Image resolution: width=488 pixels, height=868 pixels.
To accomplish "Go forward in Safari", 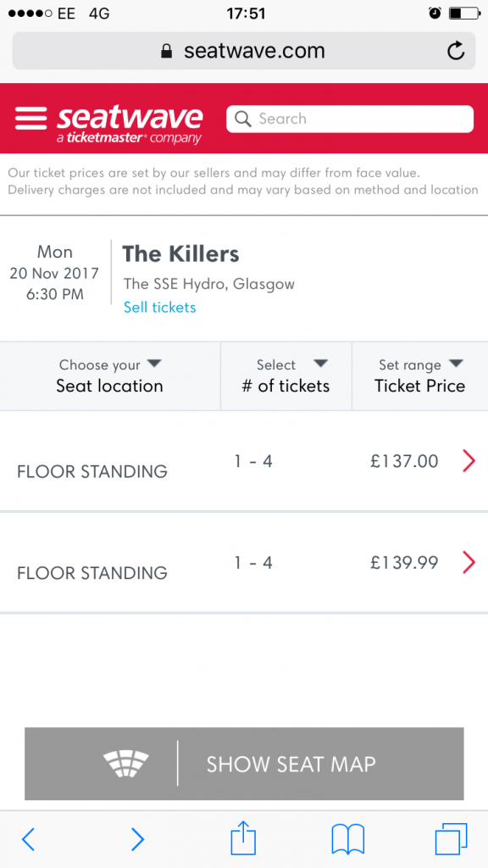I will [137, 839].
